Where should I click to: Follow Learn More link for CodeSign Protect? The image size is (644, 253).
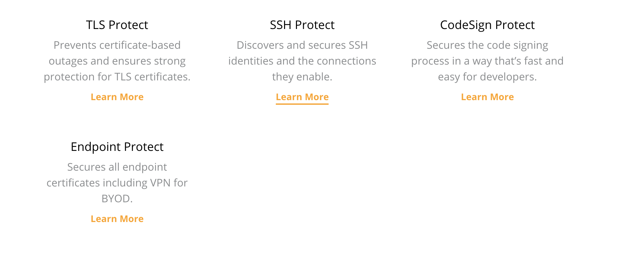click(x=487, y=97)
